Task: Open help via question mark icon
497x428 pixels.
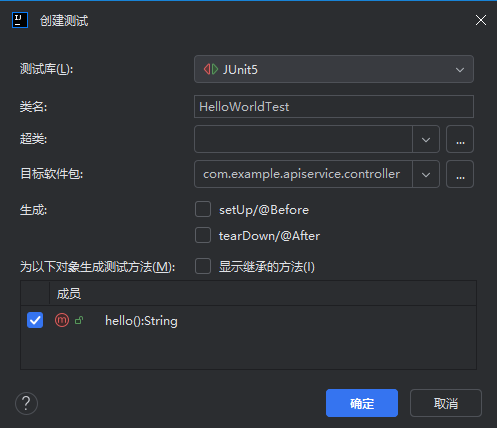Action: (26, 403)
